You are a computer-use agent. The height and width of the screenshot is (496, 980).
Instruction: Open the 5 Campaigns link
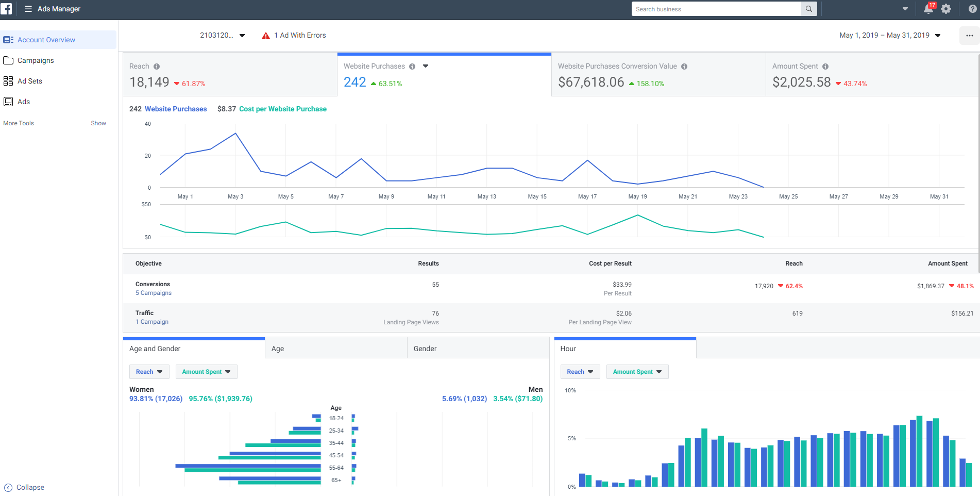click(154, 293)
